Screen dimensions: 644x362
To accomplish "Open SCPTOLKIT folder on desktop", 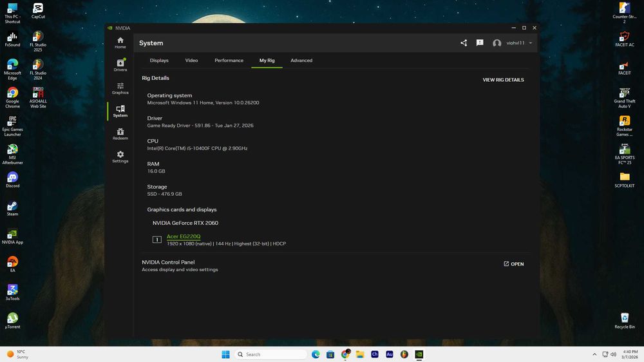I will 624,180.
